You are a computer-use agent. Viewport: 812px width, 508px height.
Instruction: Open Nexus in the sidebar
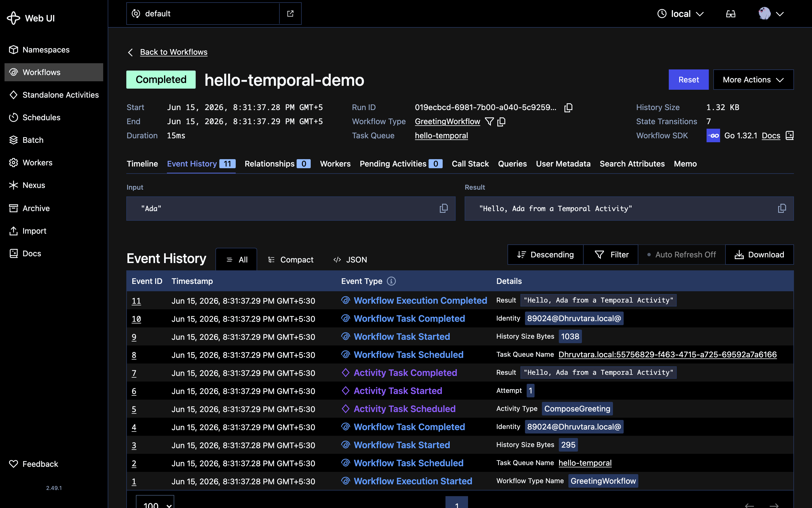[x=54, y=185]
